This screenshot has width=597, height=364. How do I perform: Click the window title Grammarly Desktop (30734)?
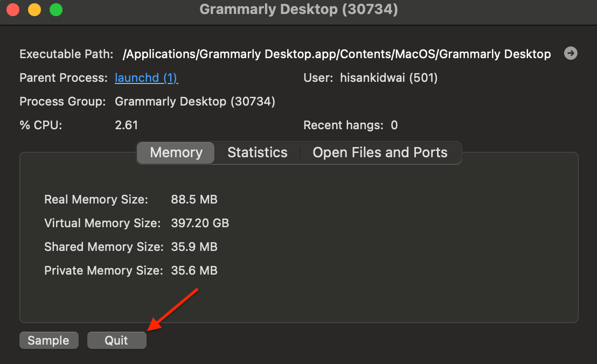(298, 9)
